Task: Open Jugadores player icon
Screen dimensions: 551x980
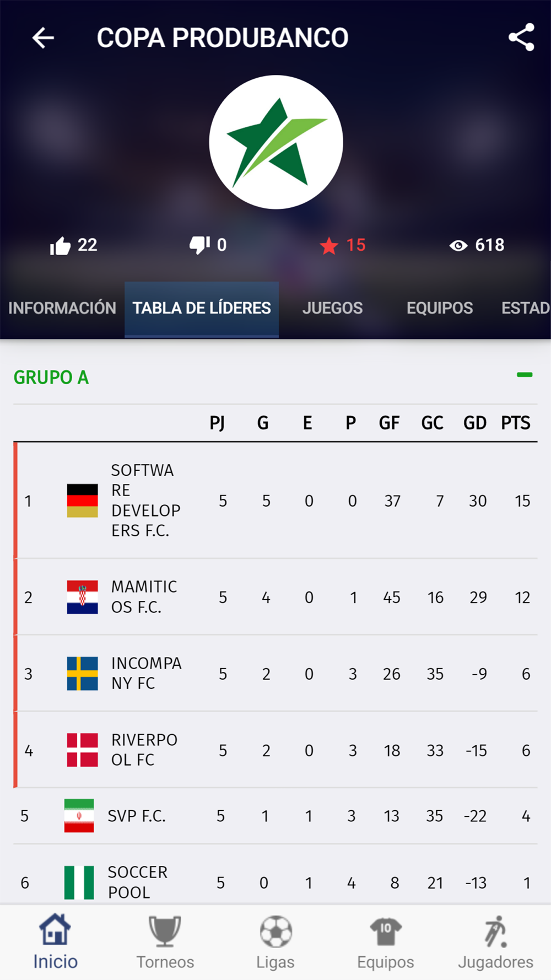Action: pyautogui.click(x=495, y=930)
